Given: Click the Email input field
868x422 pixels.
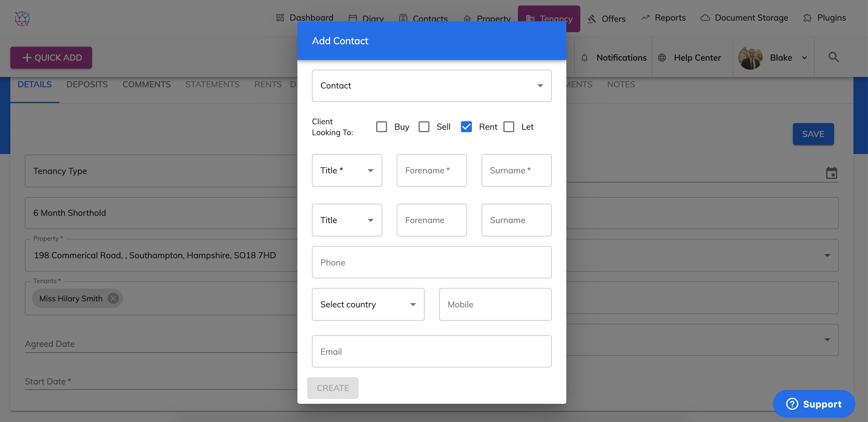Looking at the screenshot, I should tap(431, 351).
